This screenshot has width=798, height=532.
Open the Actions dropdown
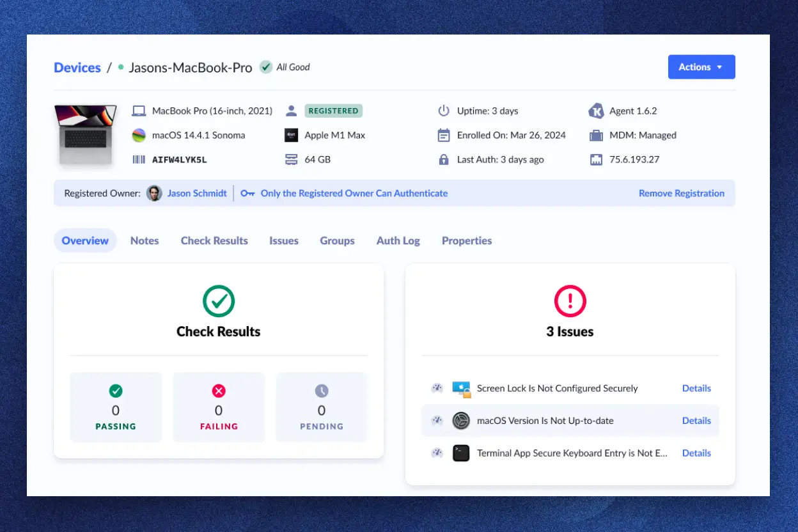pyautogui.click(x=701, y=66)
